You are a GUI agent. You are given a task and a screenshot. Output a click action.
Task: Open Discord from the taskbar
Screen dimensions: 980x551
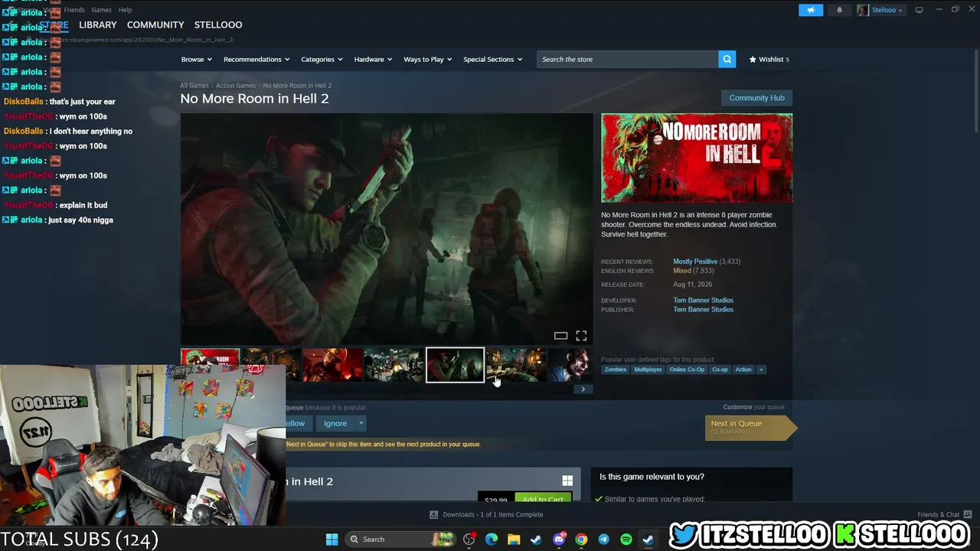[x=559, y=540]
